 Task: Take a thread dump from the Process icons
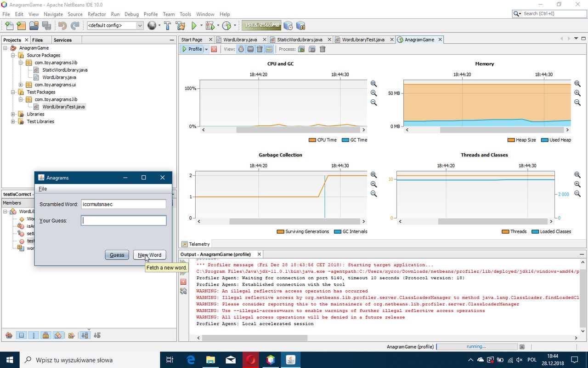[301, 49]
